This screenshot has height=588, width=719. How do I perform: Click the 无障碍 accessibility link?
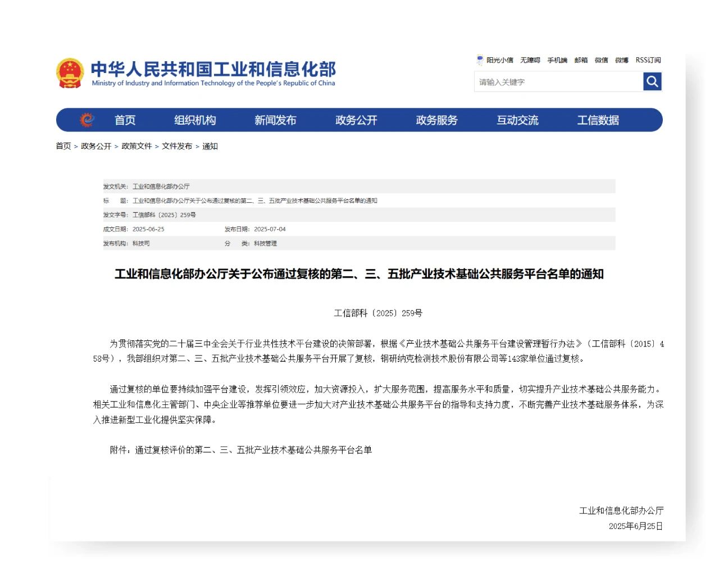click(x=530, y=60)
